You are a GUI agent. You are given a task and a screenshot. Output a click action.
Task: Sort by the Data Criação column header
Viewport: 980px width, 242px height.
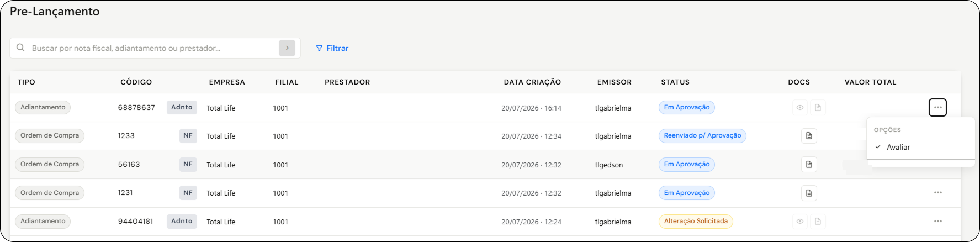click(x=532, y=82)
